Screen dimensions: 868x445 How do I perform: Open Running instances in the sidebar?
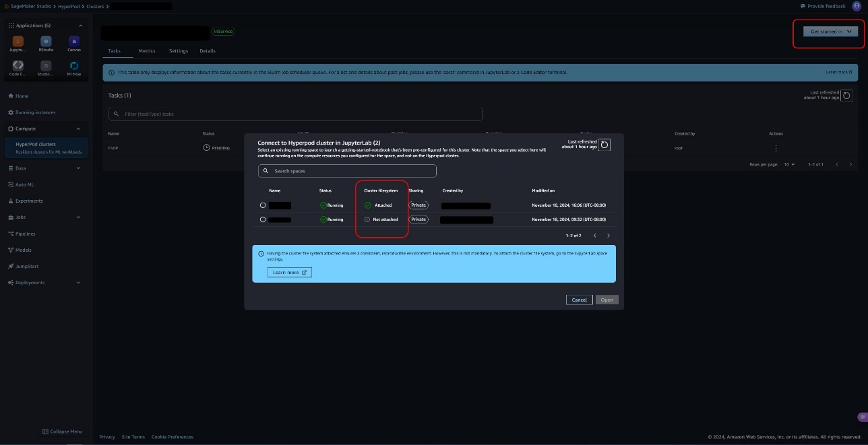click(32, 112)
